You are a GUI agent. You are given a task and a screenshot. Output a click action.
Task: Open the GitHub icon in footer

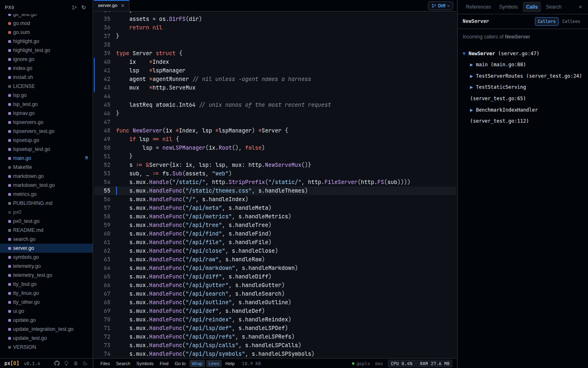click(57, 364)
